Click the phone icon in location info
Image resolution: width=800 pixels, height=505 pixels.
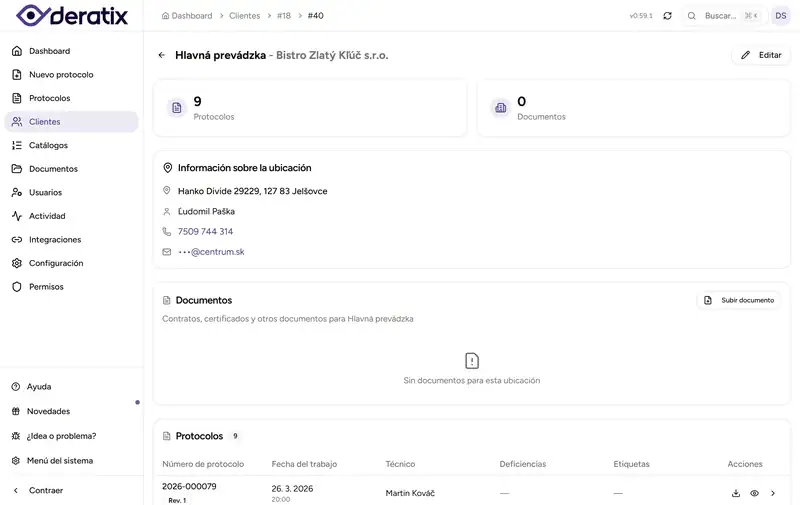(166, 232)
